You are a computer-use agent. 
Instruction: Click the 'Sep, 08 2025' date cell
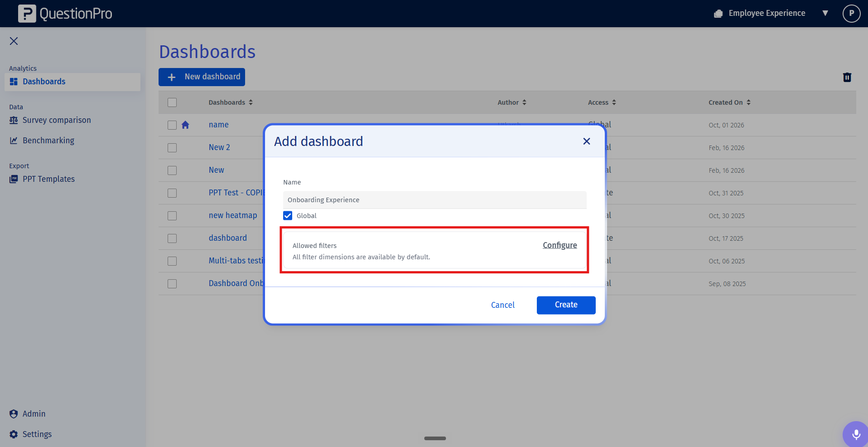point(727,284)
